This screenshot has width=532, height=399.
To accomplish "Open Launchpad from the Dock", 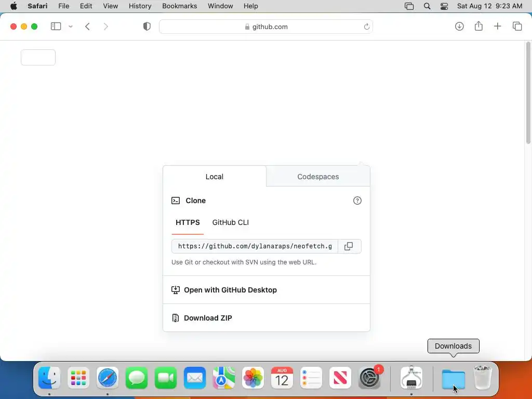I will [78, 378].
